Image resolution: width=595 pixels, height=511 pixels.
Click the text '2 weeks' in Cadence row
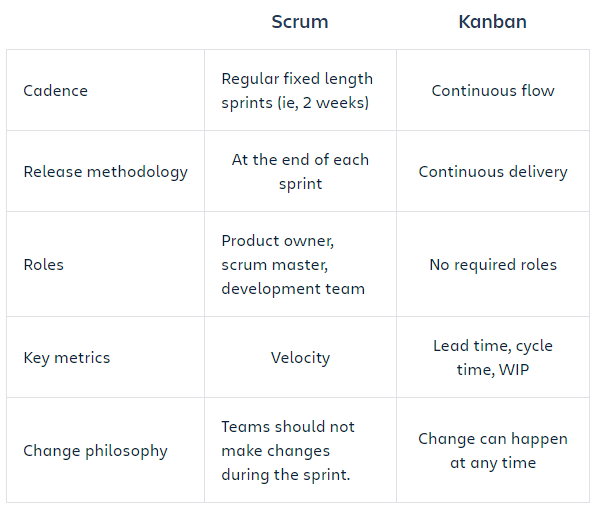pyautogui.click(x=334, y=103)
